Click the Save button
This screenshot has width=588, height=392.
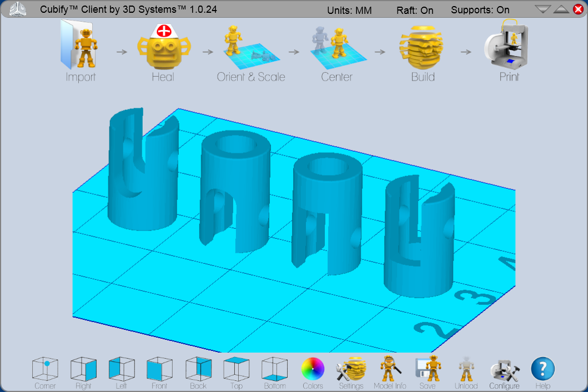[428, 369]
